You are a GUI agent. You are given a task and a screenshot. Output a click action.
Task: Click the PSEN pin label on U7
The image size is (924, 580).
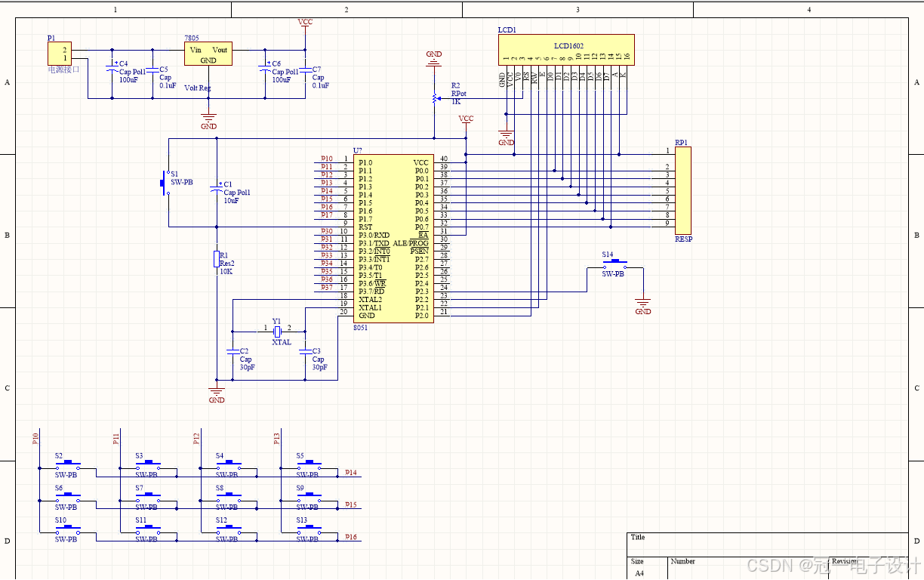420,251
